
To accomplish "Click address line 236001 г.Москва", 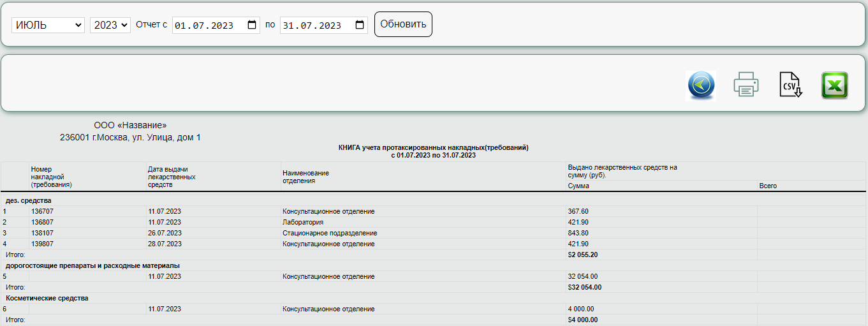I will (x=130, y=137).
